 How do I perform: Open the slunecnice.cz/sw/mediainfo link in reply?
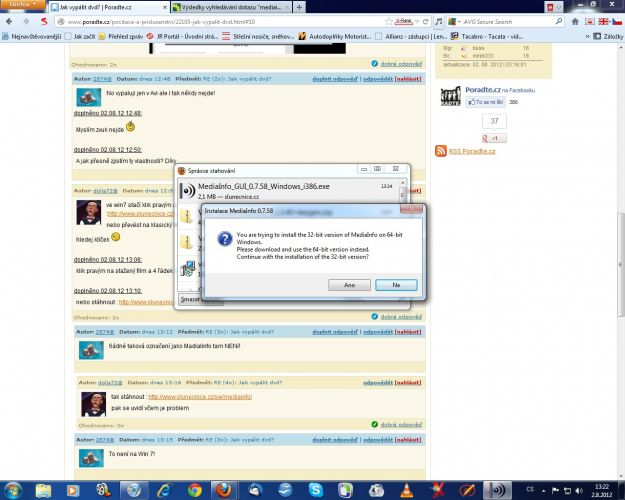coord(200,397)
